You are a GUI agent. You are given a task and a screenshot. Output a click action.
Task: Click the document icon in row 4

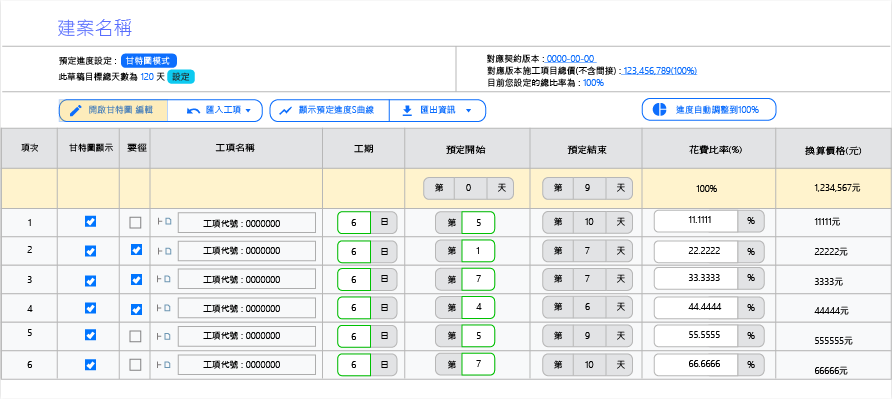click(x=167, y=308)
